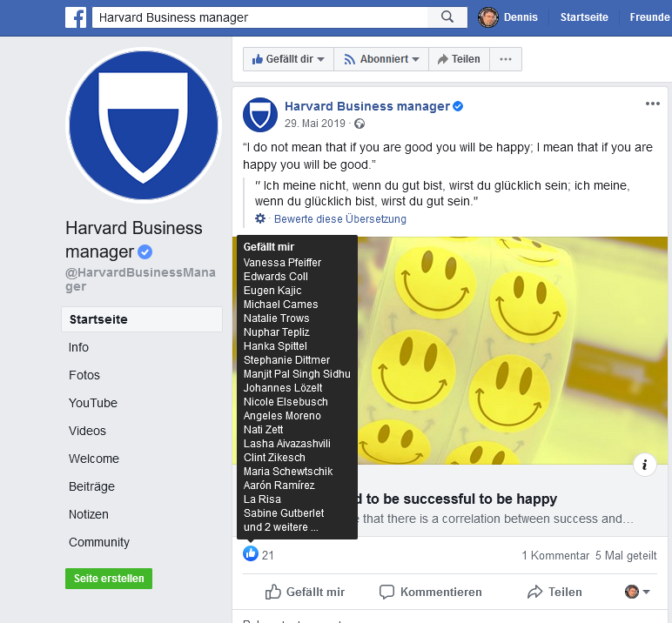Click the Facebook logo icon
The width and height of the screenshot is (672, 623).
point(76,17)
